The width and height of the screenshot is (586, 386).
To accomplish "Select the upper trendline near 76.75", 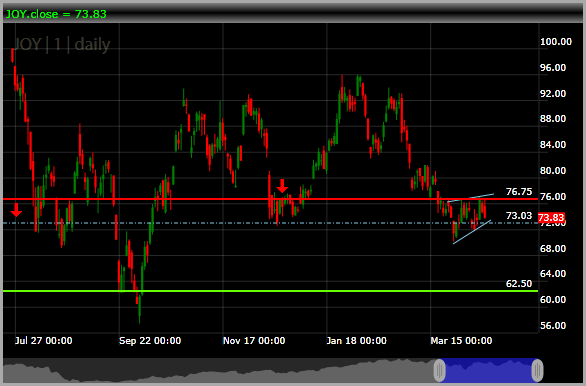I will click(x=471, y=198).
